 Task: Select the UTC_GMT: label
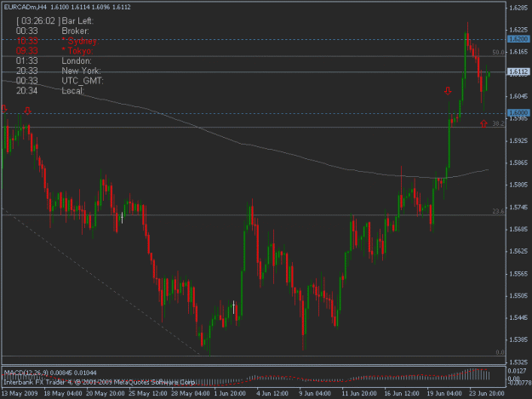coord(83,81)
